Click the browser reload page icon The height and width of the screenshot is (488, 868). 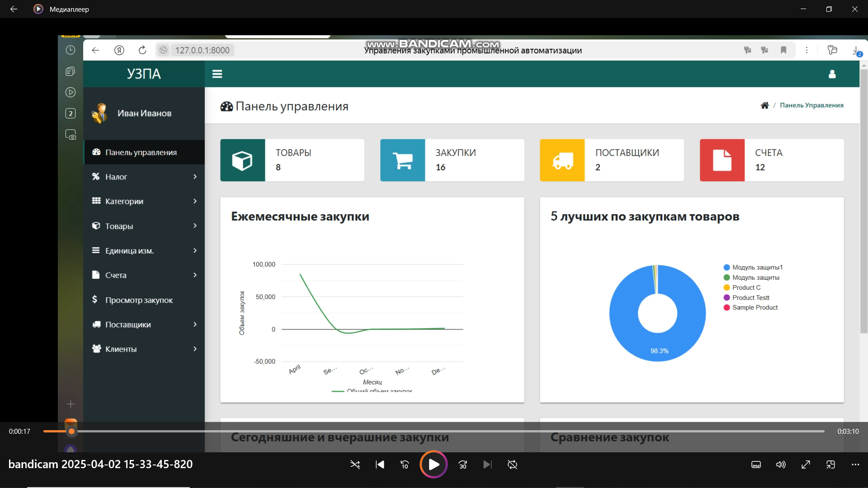pos(142,50)
